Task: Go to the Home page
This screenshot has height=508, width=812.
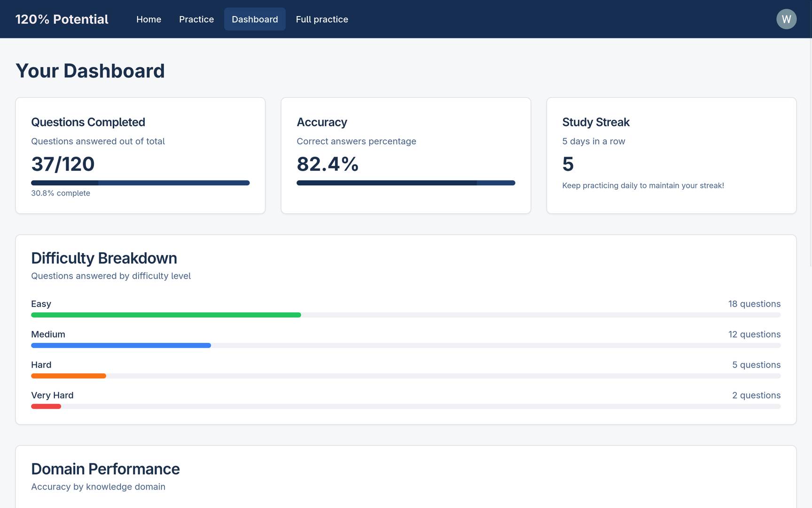Action: [148, 19]
